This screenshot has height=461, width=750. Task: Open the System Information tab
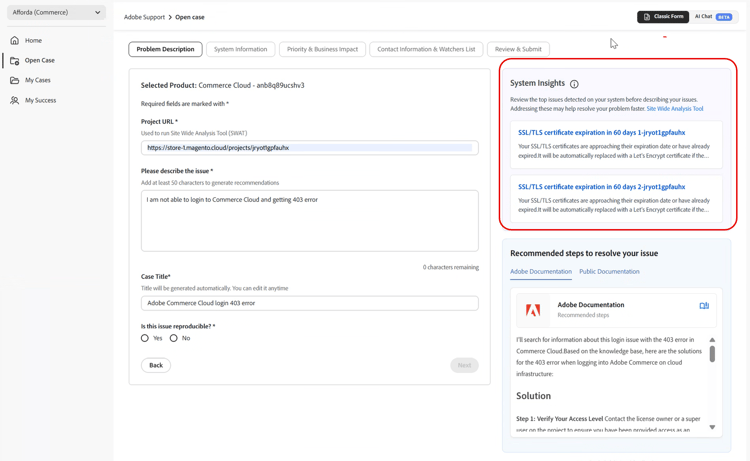pyautogui.click(x=241, y=49)
